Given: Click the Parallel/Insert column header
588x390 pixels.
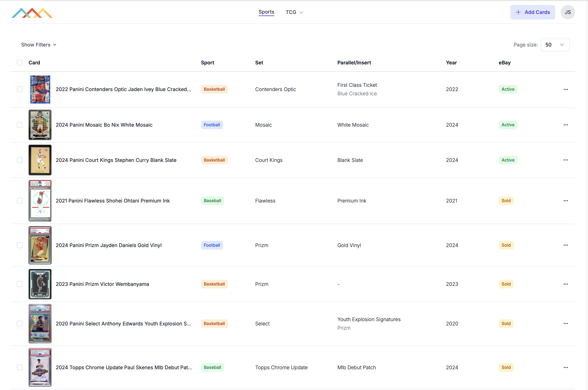Looking at the screenshot, I should click(x=354, y=63).
